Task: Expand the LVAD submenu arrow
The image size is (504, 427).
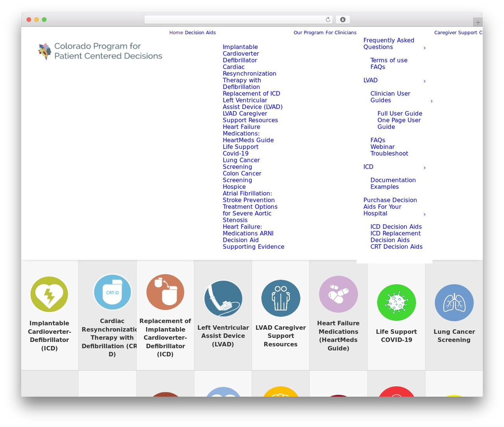Action: pos(424,81)
